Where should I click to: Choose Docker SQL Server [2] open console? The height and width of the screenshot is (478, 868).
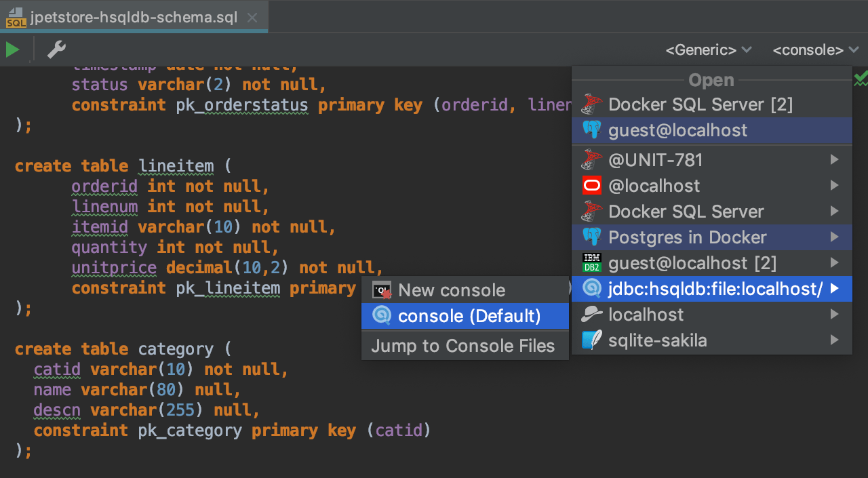pyautogui.click(x=700, y=104)
